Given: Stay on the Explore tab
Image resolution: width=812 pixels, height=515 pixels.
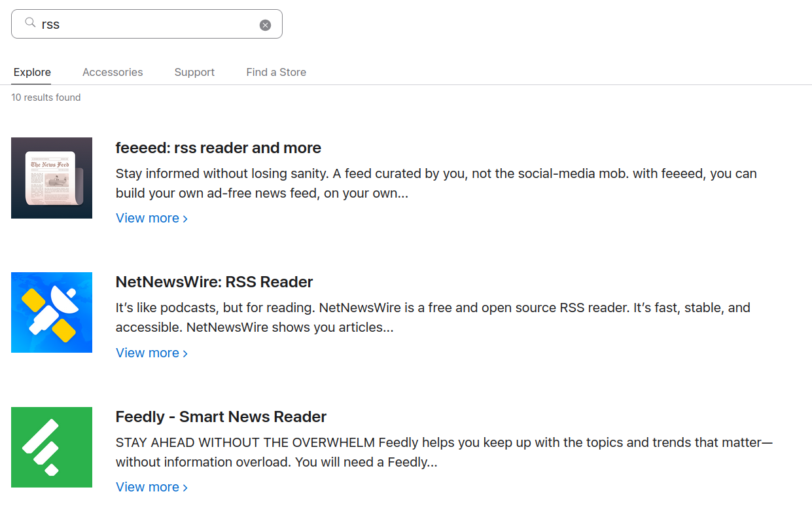Looking at the screenshot, I should (31, 72).
